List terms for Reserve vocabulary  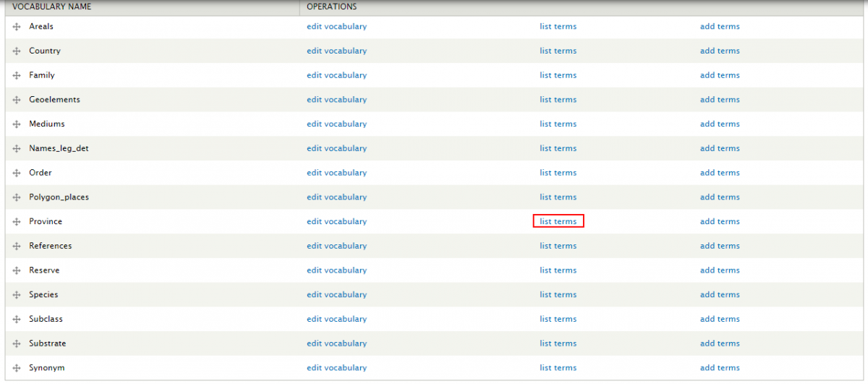(x=558, y=270)
